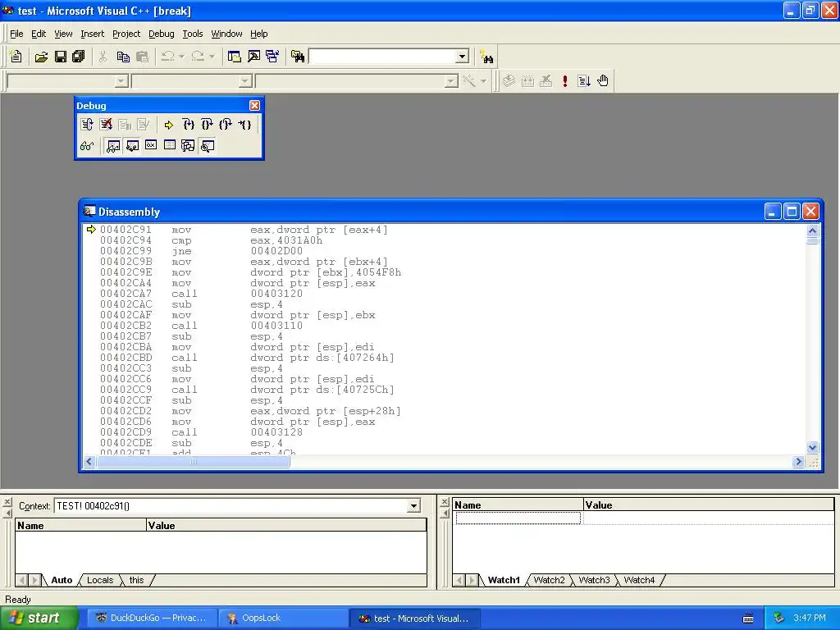Toggle the Registers window button in Debug toolbar
The height and width of the screenshot is (630, 840).
pyautogui.click(x=151, y=146)
